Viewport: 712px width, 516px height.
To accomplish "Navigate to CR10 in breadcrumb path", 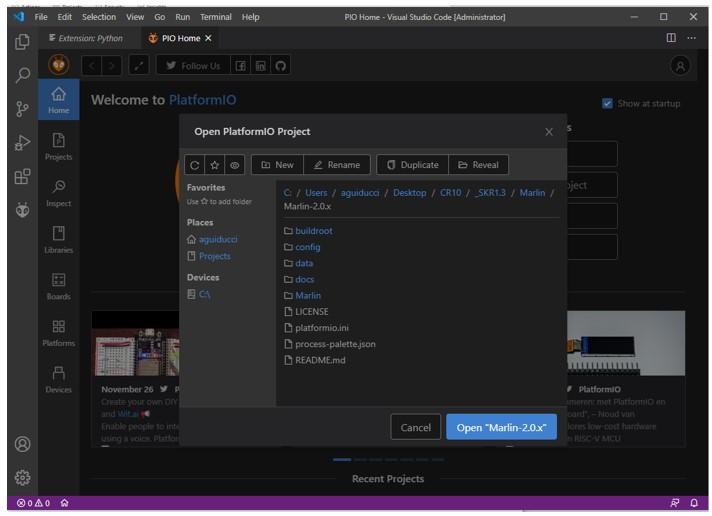I will (450, 193).
